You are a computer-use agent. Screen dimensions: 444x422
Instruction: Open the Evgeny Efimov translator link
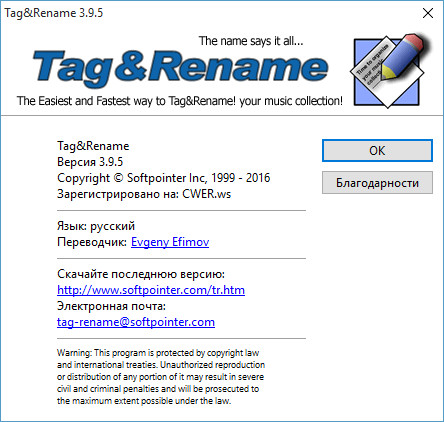[170, 242]
